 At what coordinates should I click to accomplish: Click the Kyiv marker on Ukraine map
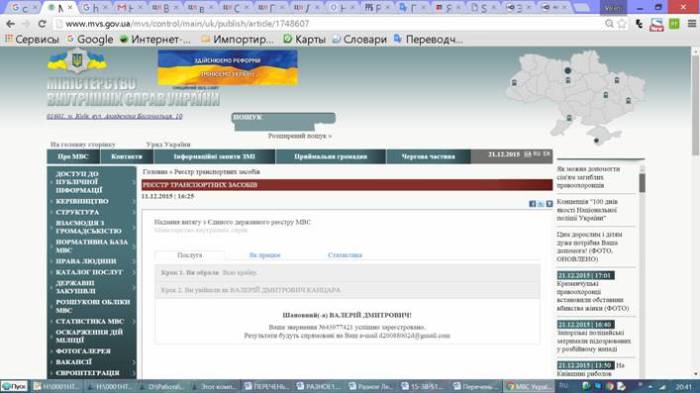567,71
